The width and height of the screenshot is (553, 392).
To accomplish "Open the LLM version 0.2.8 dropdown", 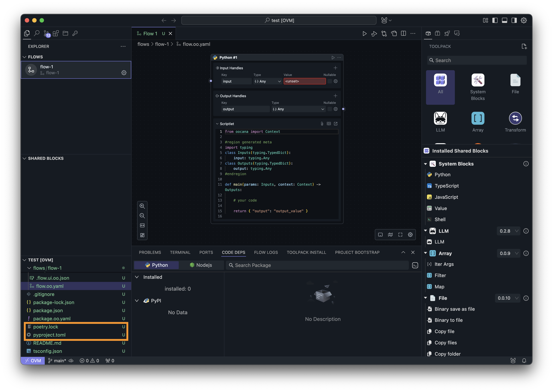I will [x=508, y=231].
